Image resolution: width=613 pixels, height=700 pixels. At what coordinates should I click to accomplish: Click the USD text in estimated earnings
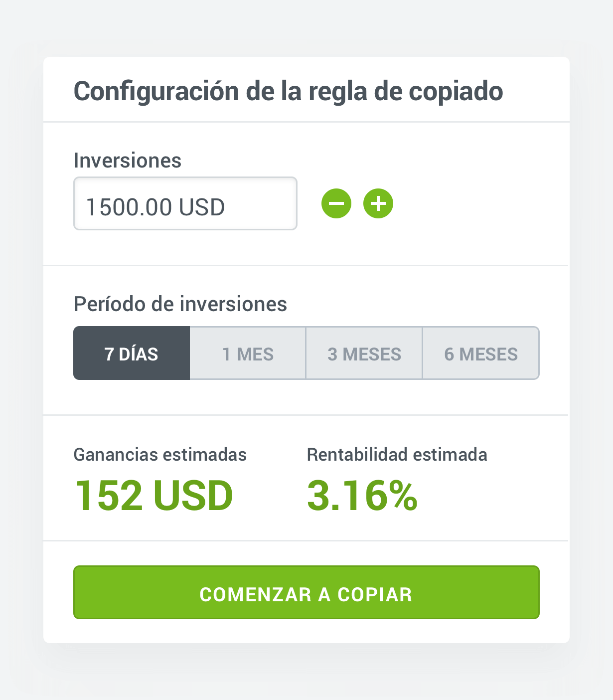[x=193, y=496]
